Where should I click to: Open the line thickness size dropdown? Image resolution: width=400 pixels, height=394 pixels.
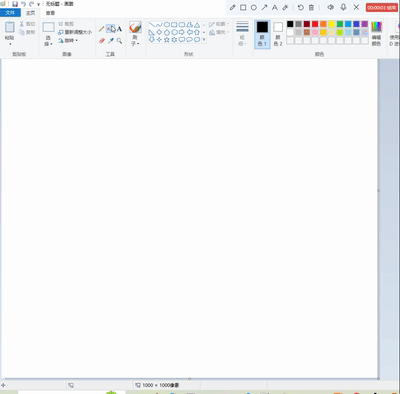point(242,34)
